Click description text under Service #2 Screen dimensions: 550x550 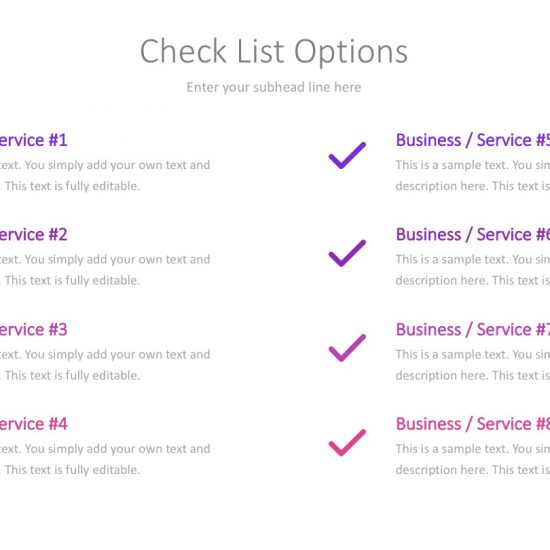tap(105, 270)
